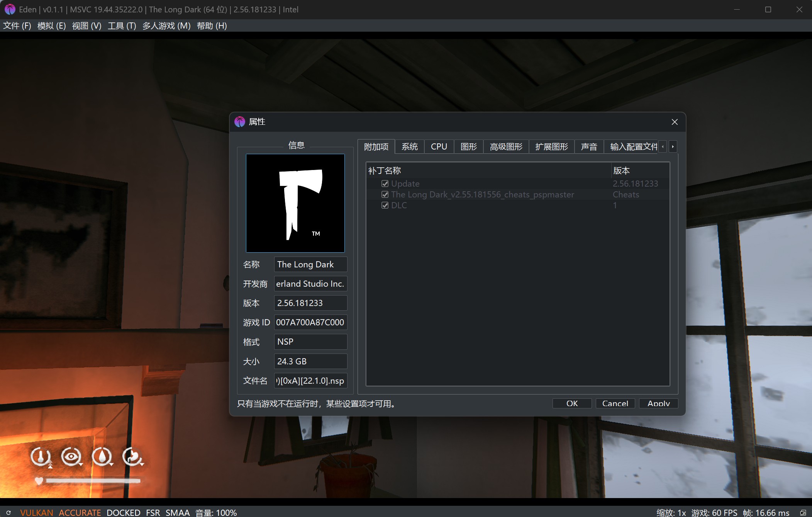
Task: Switch to the CPU tab
Action: [x=439, y=147]
